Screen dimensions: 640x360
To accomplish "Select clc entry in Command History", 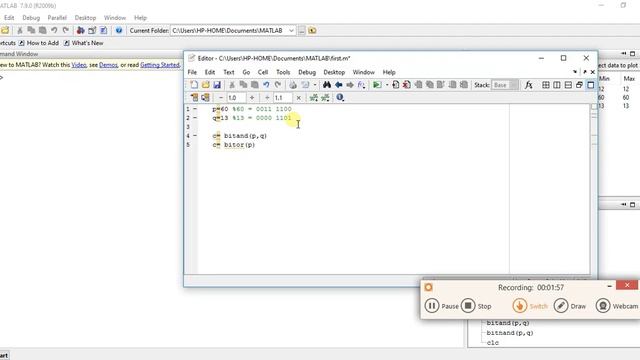I will [x=493, y=343].
